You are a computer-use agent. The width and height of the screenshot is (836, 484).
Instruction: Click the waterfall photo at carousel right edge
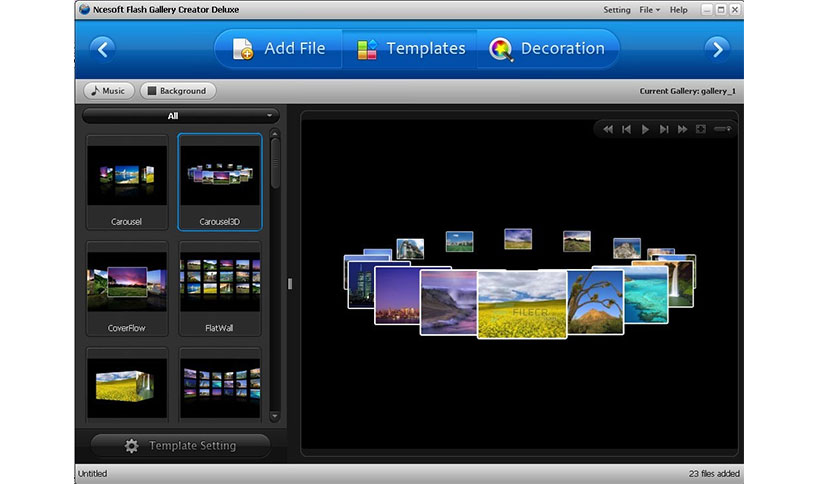click(x=681, y=285)
